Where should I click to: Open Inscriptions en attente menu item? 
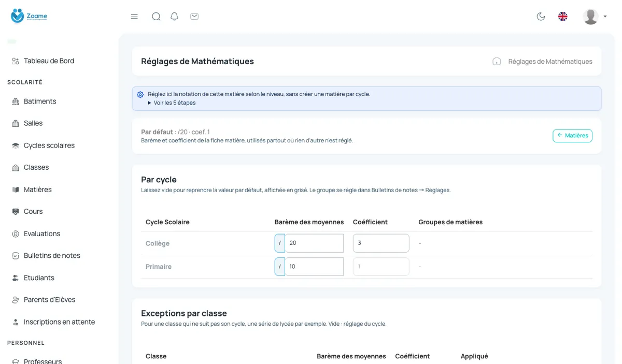(x=59, y=322)
